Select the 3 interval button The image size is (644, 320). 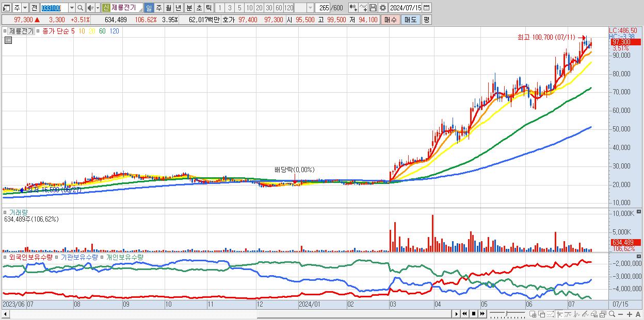[230, 8]
